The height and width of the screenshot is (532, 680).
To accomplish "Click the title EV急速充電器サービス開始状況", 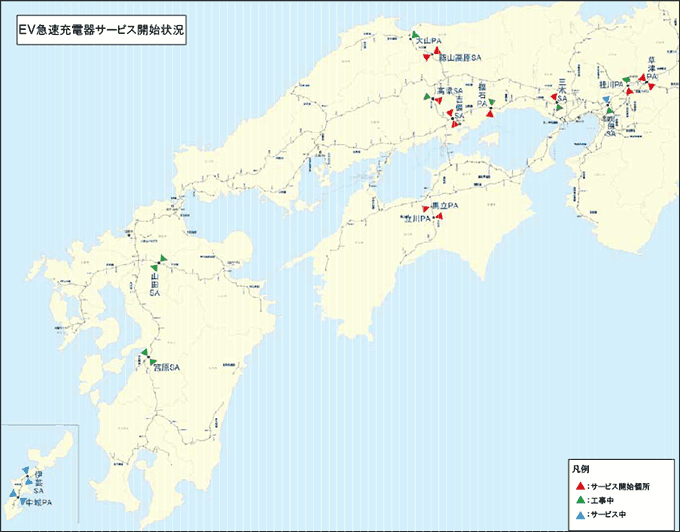I will pos(101,30).
